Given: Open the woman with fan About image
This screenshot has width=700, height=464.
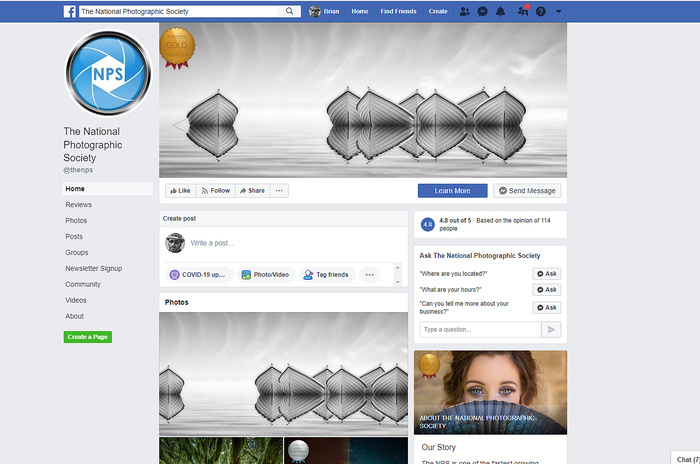Looking at the screenshot, I should (490, 392).
